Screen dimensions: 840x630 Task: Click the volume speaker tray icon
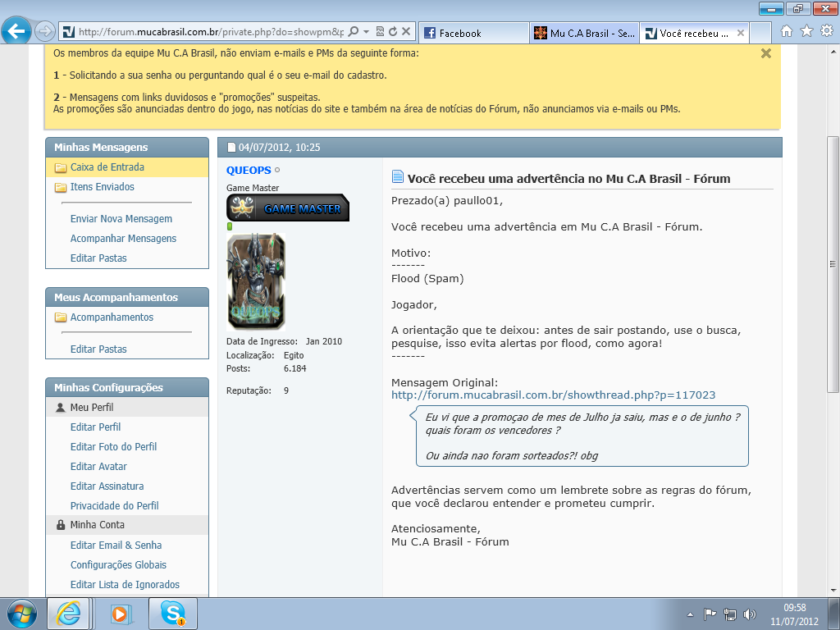(x=749, y=614)
